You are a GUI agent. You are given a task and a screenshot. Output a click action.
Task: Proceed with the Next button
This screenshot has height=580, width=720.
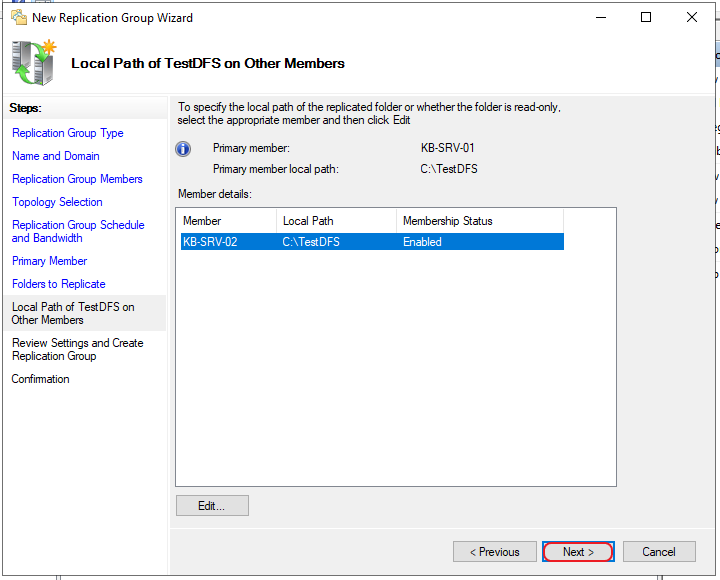pyautogui.click(x=578, y=552)
